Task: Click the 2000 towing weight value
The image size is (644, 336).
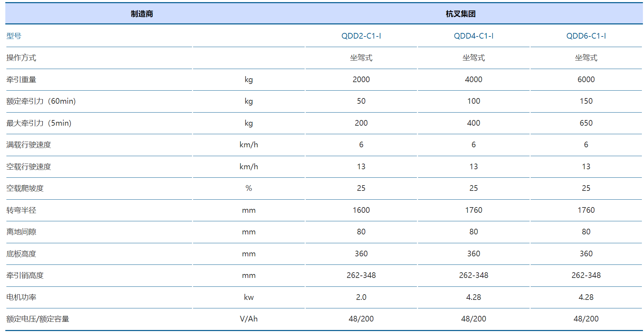Action: pos(361,80)
